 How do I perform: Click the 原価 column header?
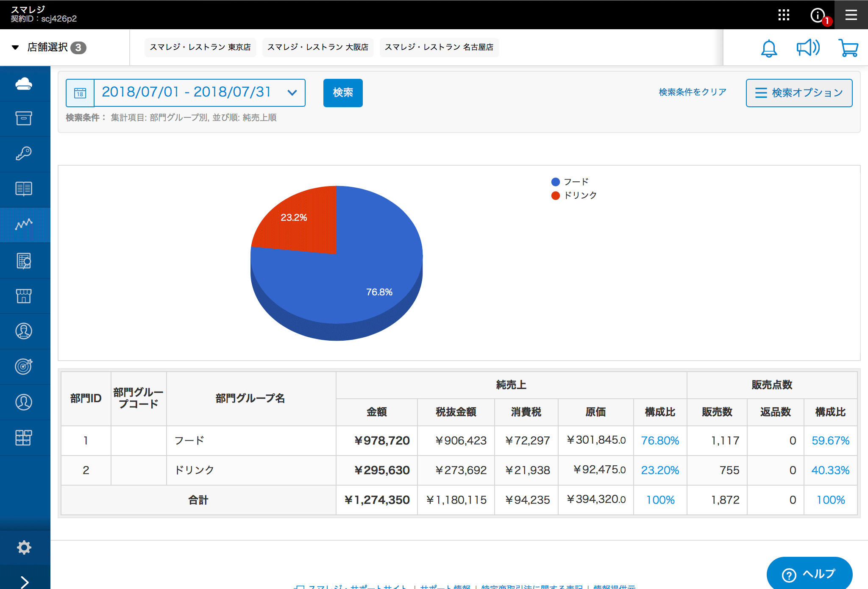pos(596,412)
